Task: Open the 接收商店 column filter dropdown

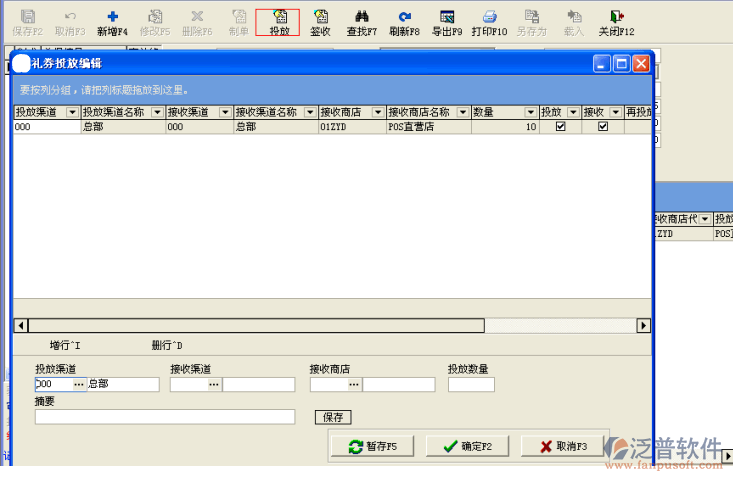Action: pos(378,113)
